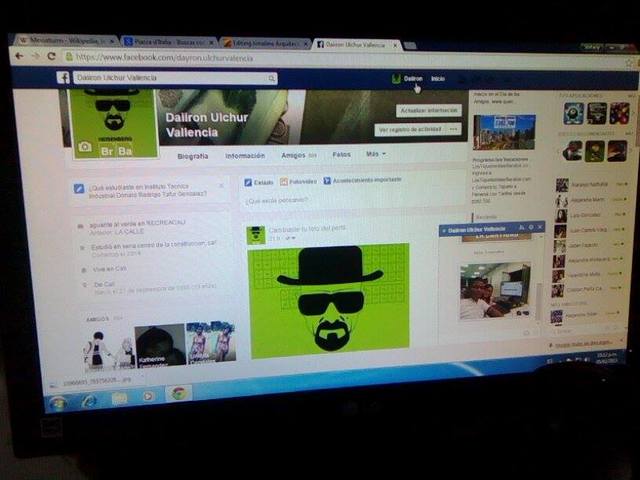The image size is (640, 480).
Task: Click the pencil icon beside the study question
Action: pyautogui.click(x=79, y=189)
